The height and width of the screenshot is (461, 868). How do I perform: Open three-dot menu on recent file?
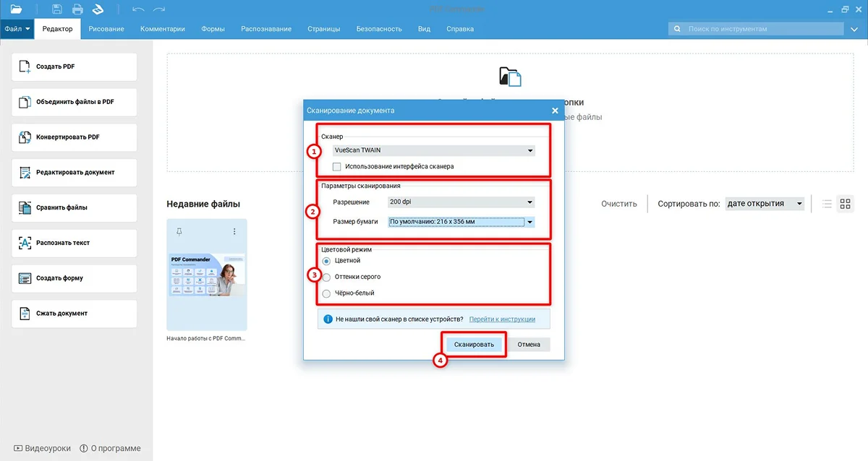tap(234, 231)
